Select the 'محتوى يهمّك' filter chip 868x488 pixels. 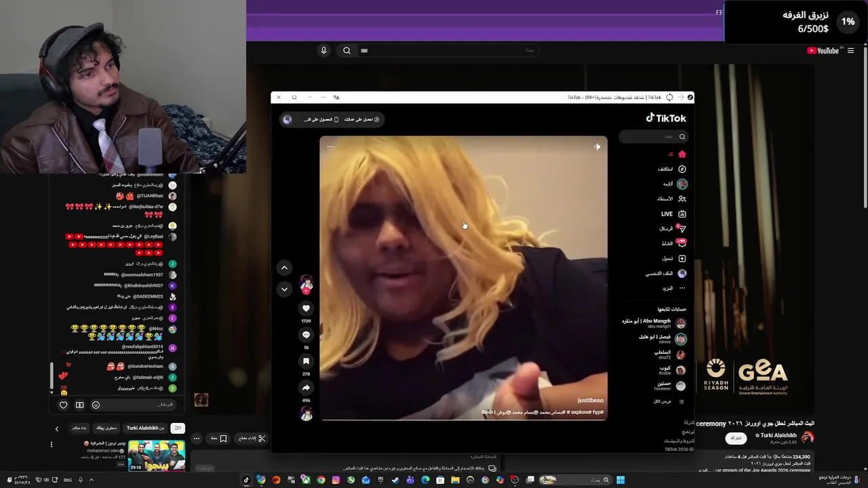(x=106, y=428)
